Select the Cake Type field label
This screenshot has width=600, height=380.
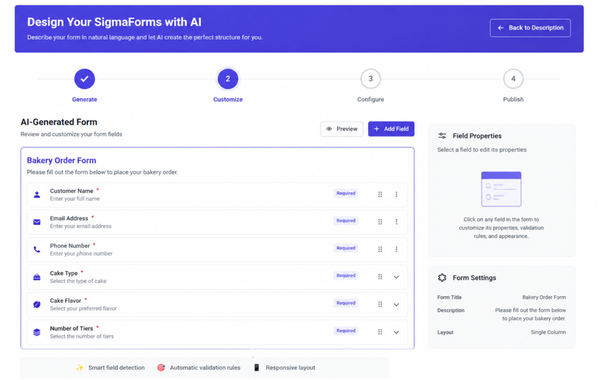click(64, 273)
